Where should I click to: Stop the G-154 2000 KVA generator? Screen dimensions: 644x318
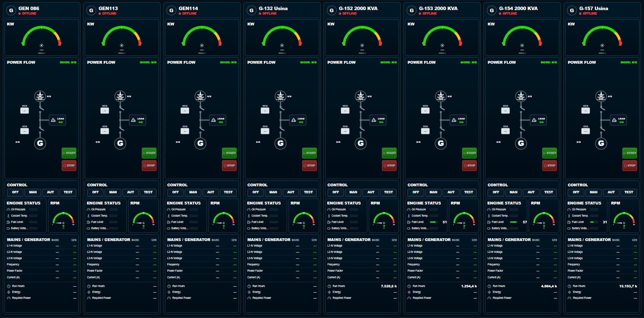click(x=549, y=165)
